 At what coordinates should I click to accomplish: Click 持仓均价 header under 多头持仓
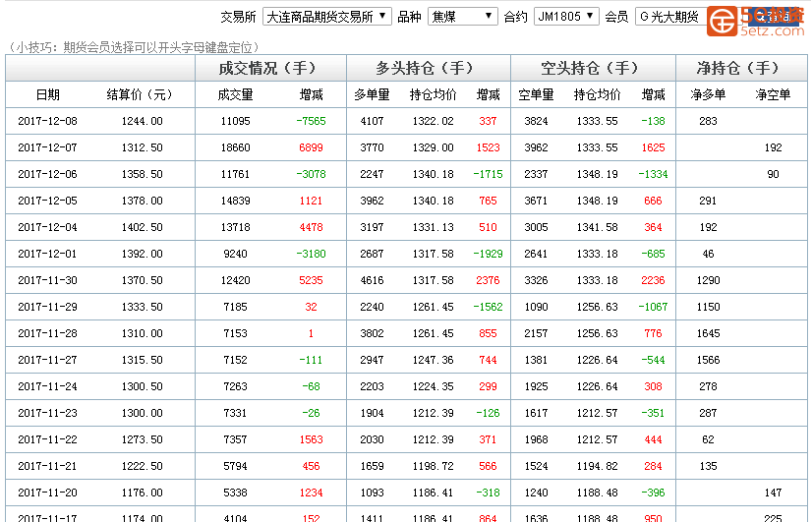point(433,94)
